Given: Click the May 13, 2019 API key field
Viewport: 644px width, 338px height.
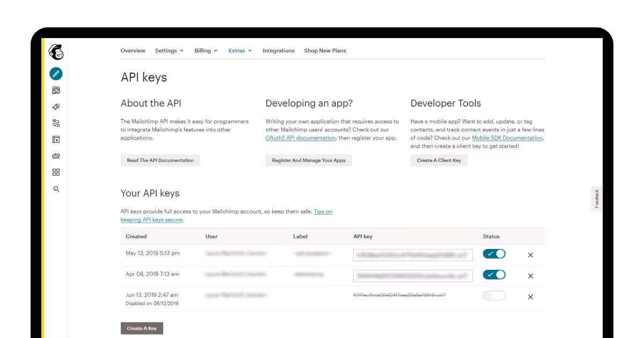Looking at the screenshot, I should click(413, 255).
